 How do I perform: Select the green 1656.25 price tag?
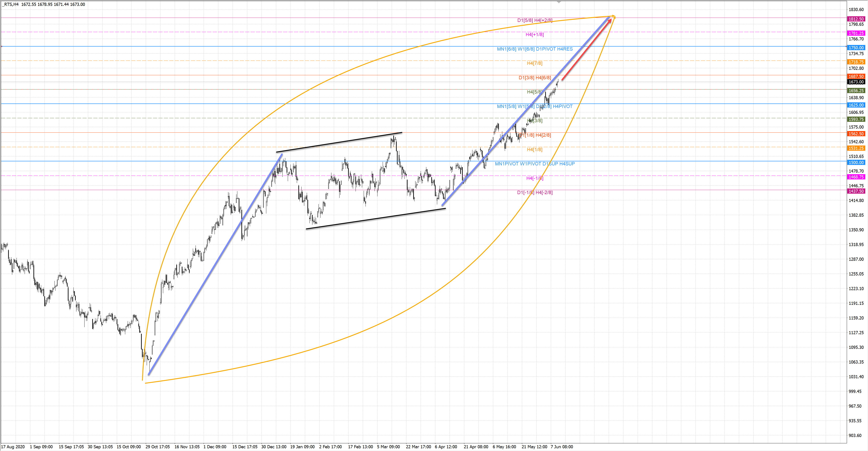tap(856, 91)
